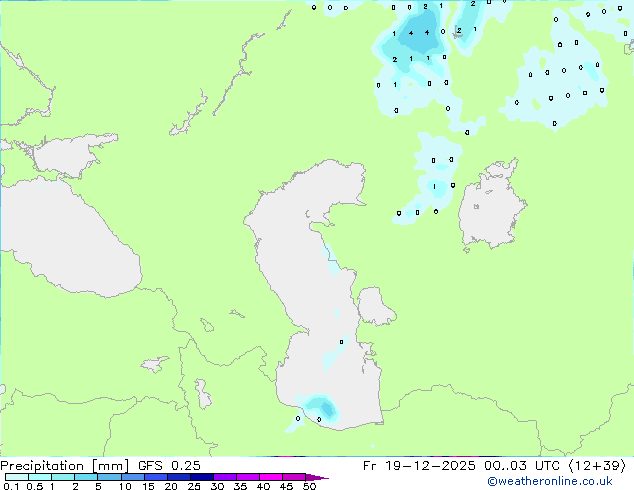Click the '10' legend scale label
Viewport: 634px width, 490px height.
125,486
